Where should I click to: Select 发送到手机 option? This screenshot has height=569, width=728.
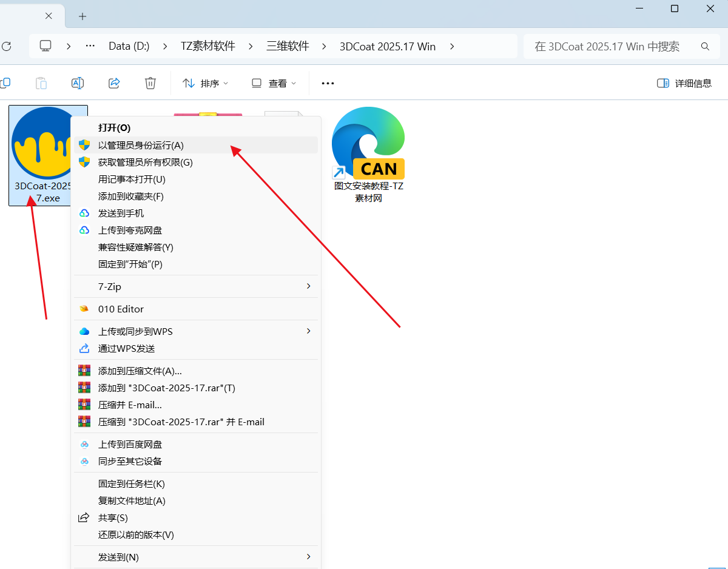click(x=196, y=213)
